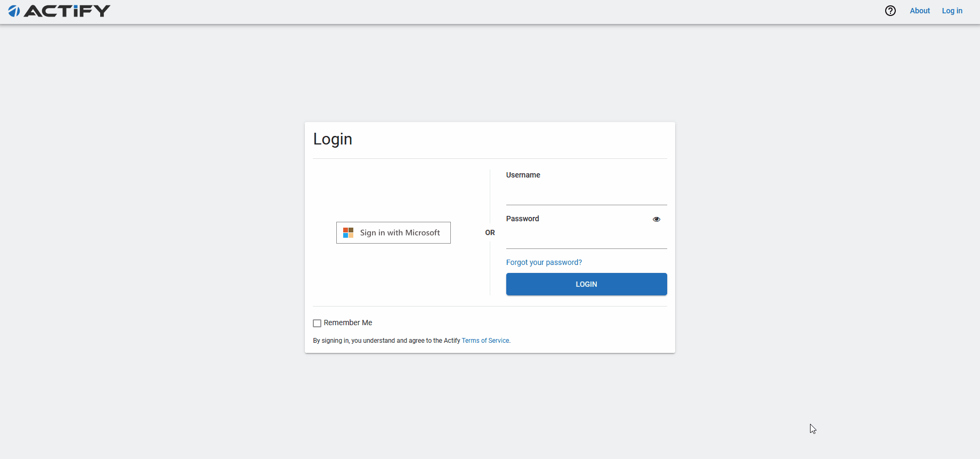Click the OR divider text

point(490,232)
